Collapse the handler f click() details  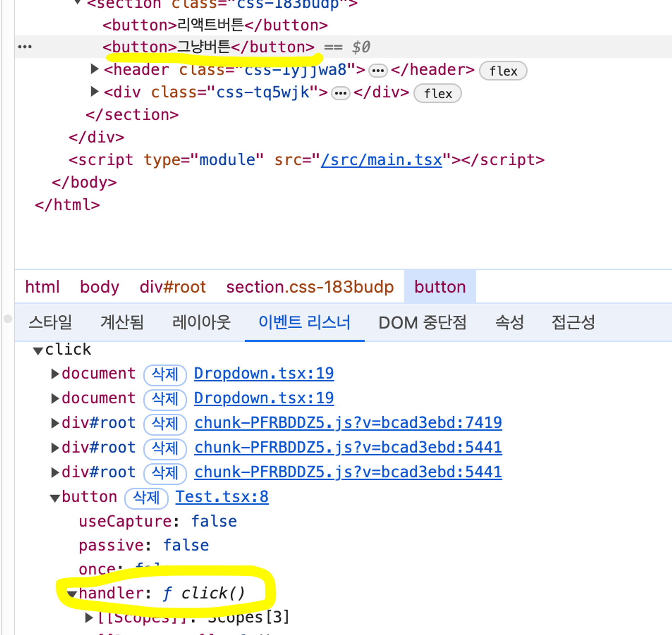coord(72,593)
